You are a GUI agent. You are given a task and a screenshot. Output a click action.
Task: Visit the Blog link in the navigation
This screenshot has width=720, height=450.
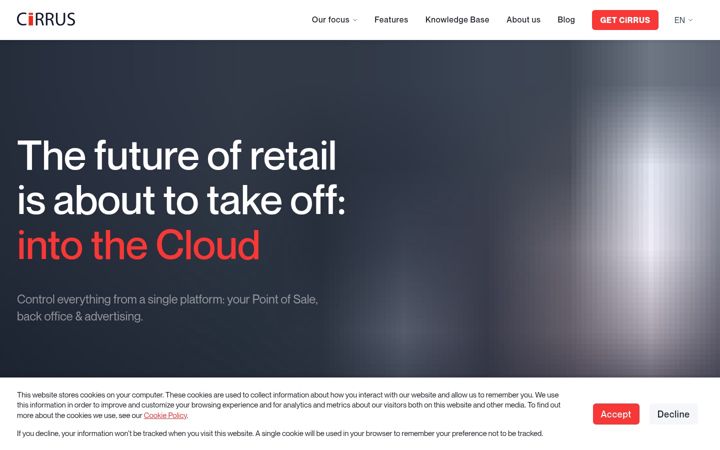coord(566,20)
